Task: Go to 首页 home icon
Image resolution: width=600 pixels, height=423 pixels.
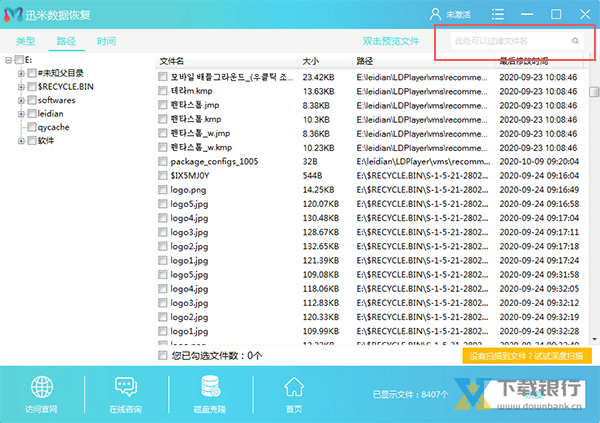Action: [x=294, y=387]
